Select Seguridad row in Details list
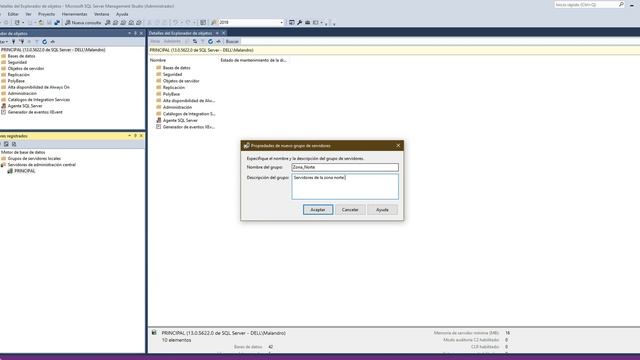The width and height of the screenshot is (640, 360). click(172, 74)
